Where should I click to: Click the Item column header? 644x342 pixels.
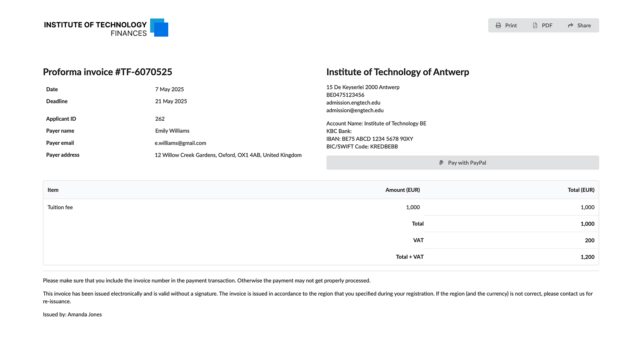tap(53, 190)
